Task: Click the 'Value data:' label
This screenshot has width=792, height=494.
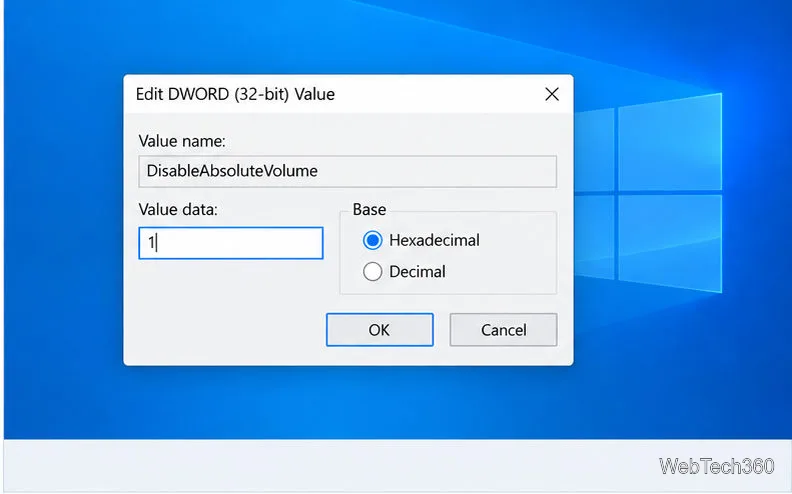Action: pos(178,210)
